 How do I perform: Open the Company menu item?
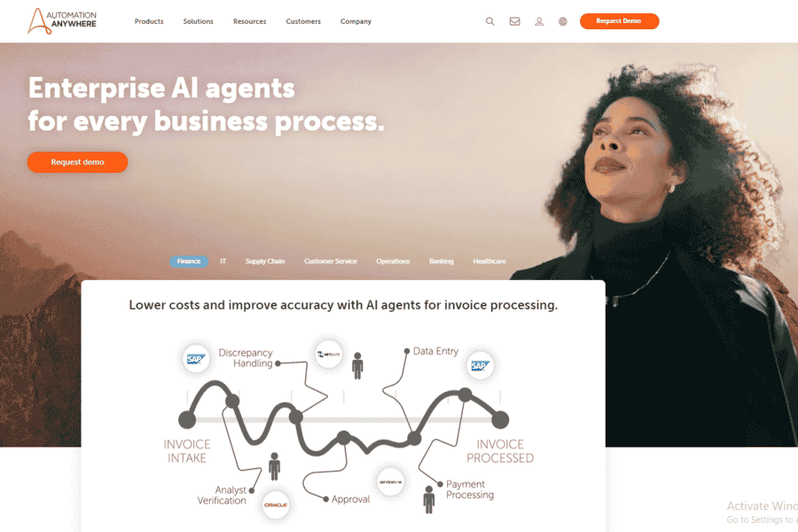tap(356, 21)
